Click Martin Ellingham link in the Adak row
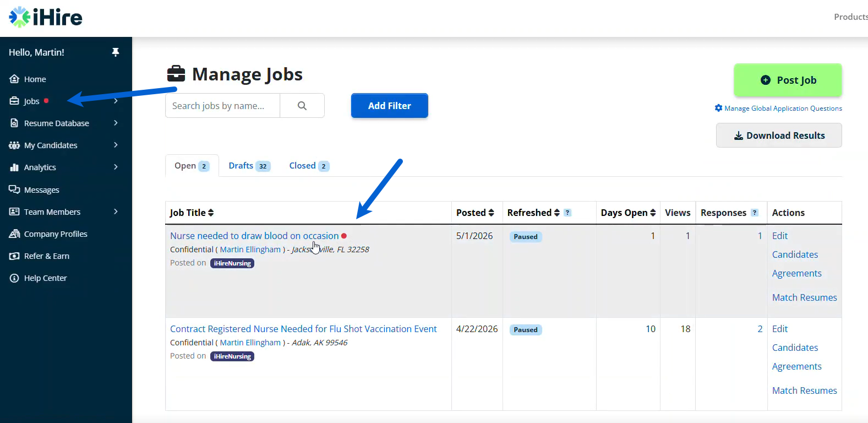868x423 pixels. coord(250,343)
